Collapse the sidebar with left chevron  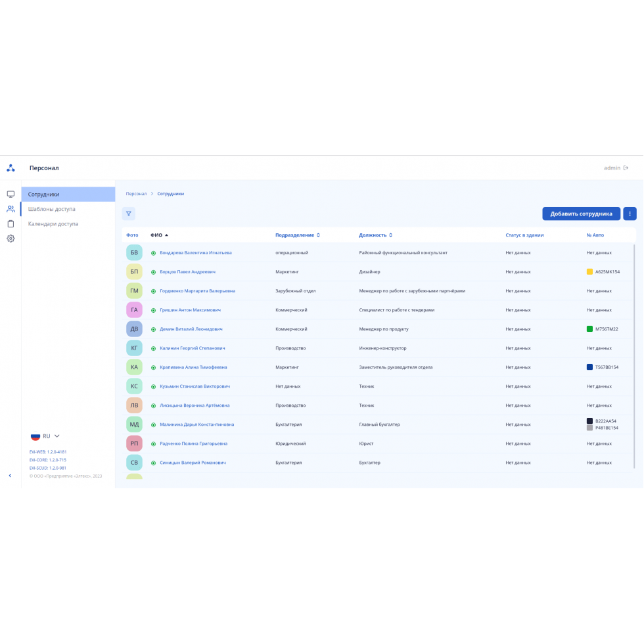click(10, 475)
